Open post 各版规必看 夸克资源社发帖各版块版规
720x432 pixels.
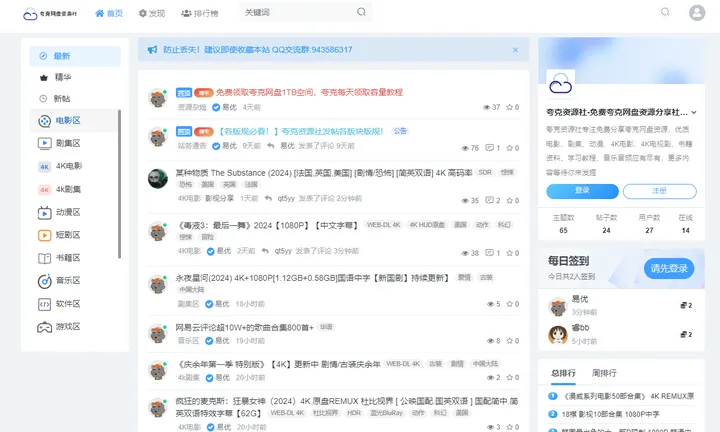point(300,131)
